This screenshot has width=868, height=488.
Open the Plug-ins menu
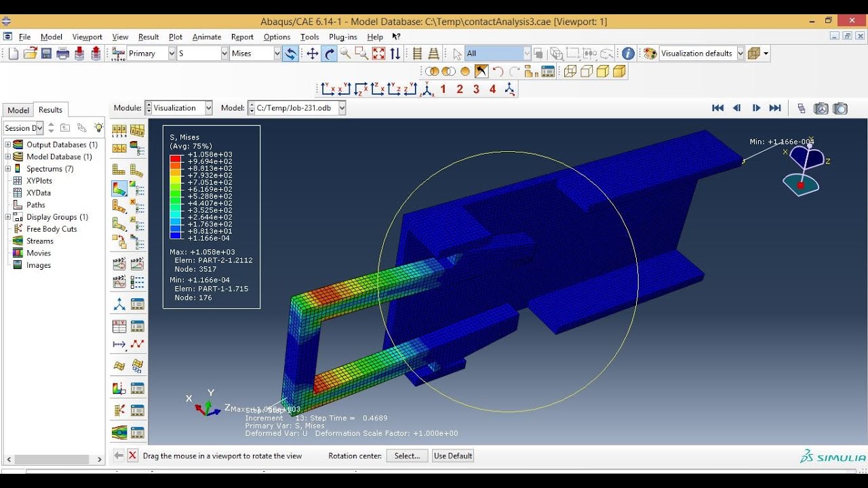pyautogui.click(x=343, y=37)
